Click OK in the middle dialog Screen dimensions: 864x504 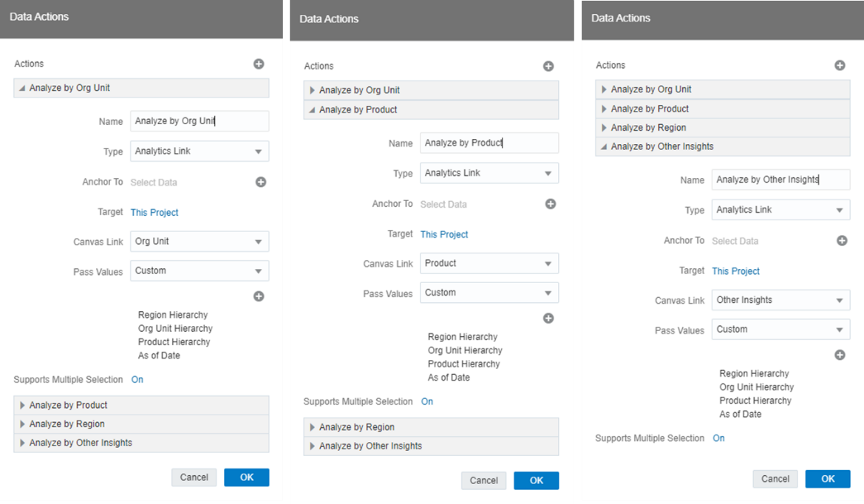click(x=536, y=480)
